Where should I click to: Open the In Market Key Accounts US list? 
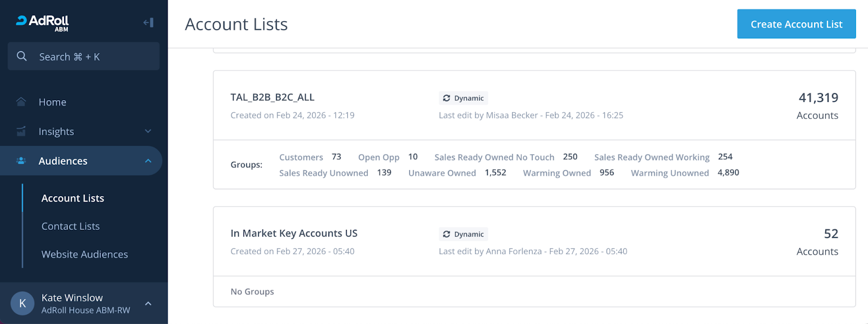pyautogui.click(x=293, y=234)
